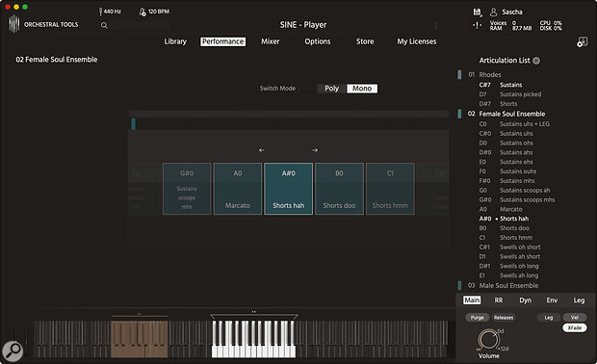Select the Leg settings tab
This screenshot has height=364, width=597.
(x=579, y=300)
